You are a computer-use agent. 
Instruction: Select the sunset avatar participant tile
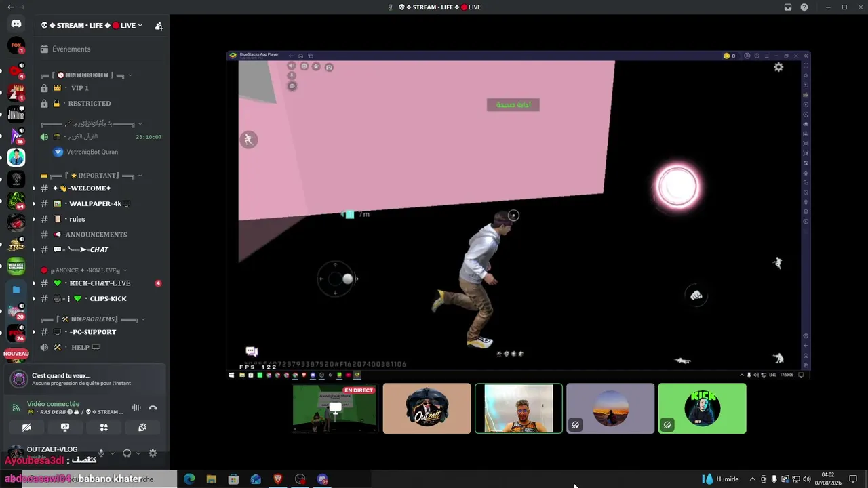click(610, 408)
